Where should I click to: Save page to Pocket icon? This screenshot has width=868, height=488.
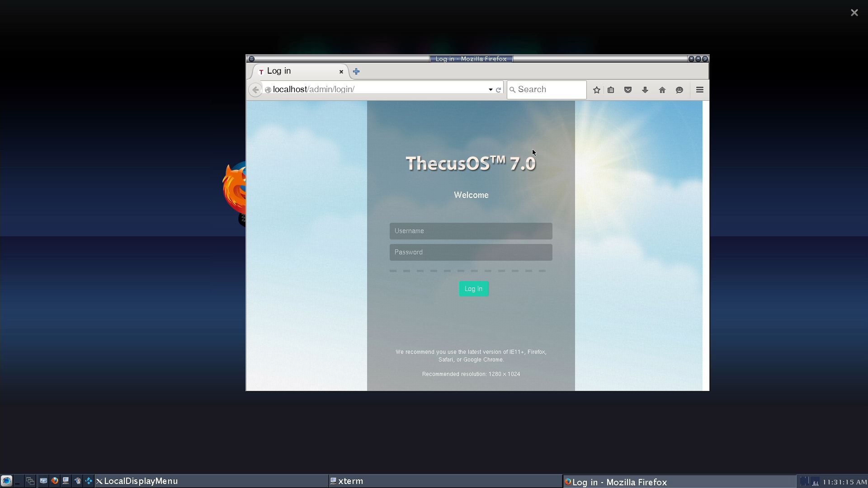[628, 89]
